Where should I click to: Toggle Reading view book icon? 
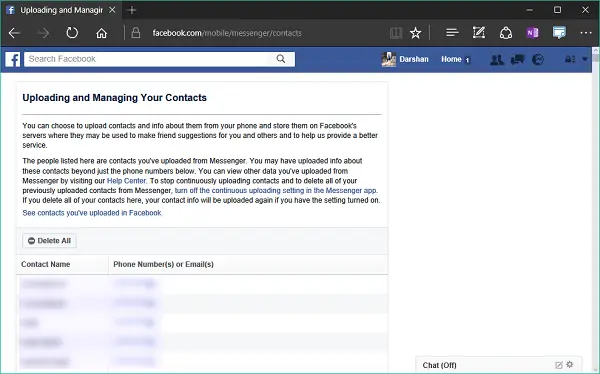click(x=396, y=33)
